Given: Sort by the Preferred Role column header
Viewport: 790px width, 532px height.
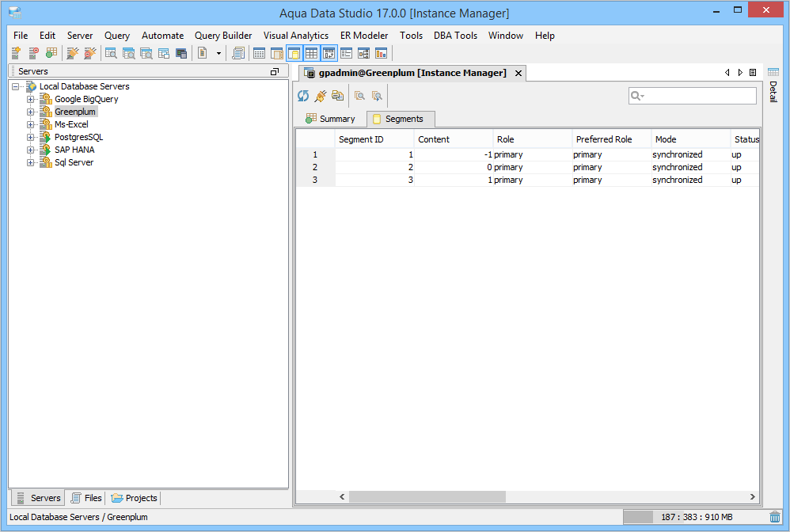Looking at the screenshot, I should pos(611,139).
